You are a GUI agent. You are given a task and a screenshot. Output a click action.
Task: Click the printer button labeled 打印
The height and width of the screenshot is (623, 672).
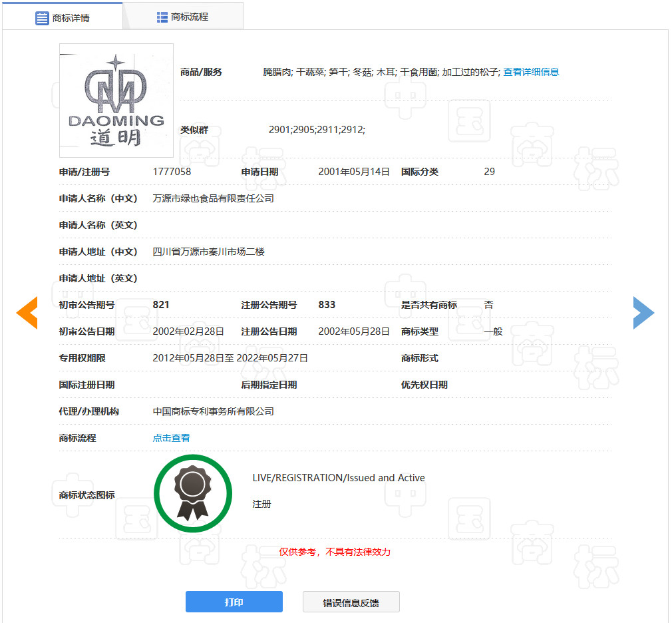234,601
